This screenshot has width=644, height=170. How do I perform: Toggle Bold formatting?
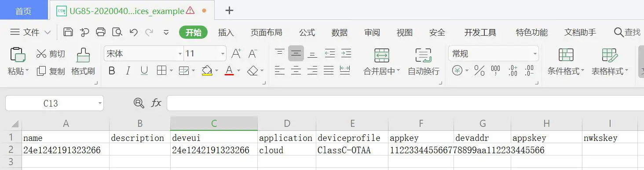pos(112,70)
